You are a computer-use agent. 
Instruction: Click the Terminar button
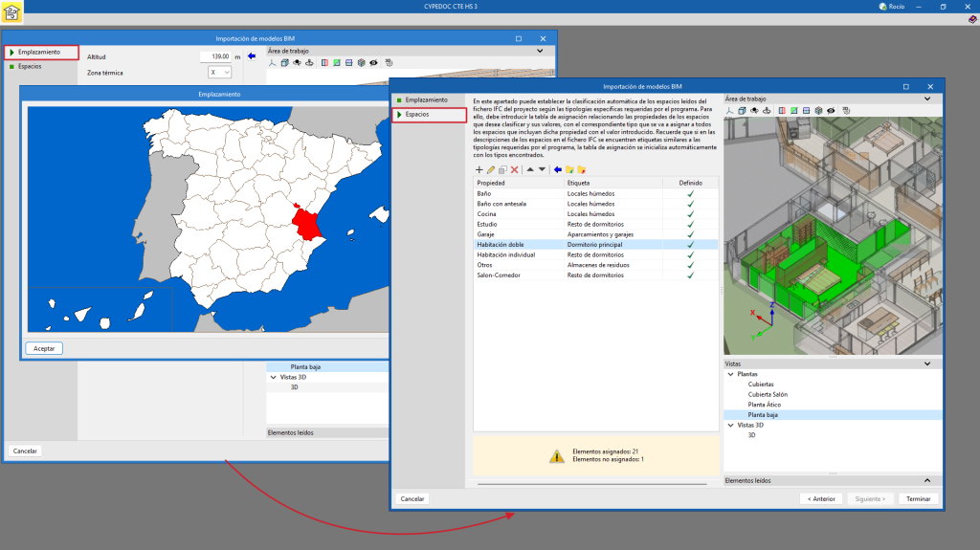(919, 498)
